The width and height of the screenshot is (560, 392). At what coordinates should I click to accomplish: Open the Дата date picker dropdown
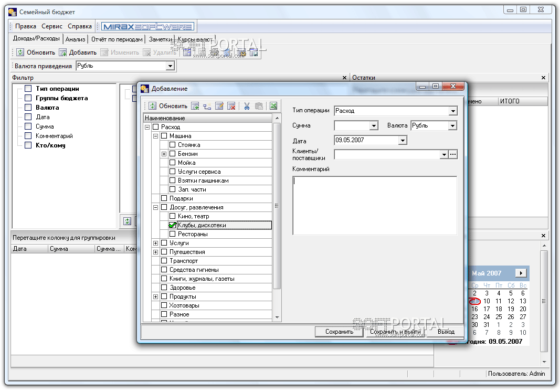403,140
